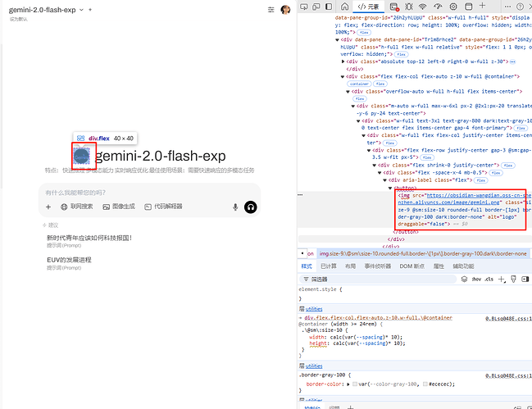
Task: Open div.flex.flex-col container selector link
Action: (379, 318)
